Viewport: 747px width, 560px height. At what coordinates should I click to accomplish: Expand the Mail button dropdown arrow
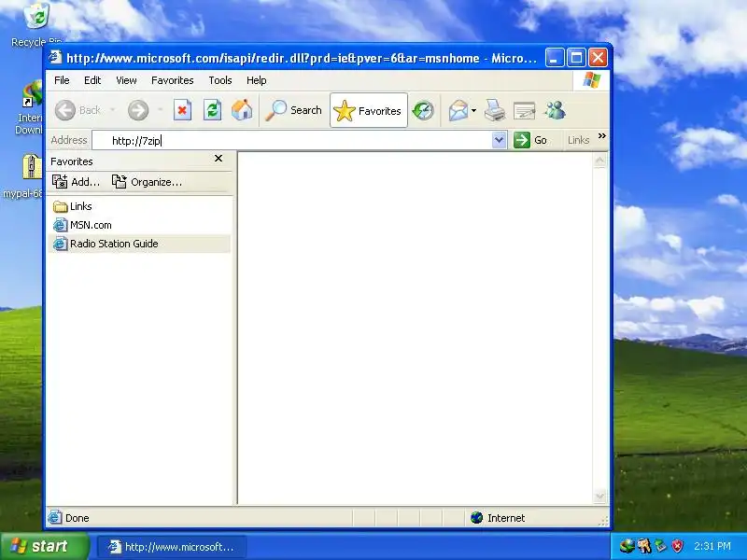(x=473, y=110)
